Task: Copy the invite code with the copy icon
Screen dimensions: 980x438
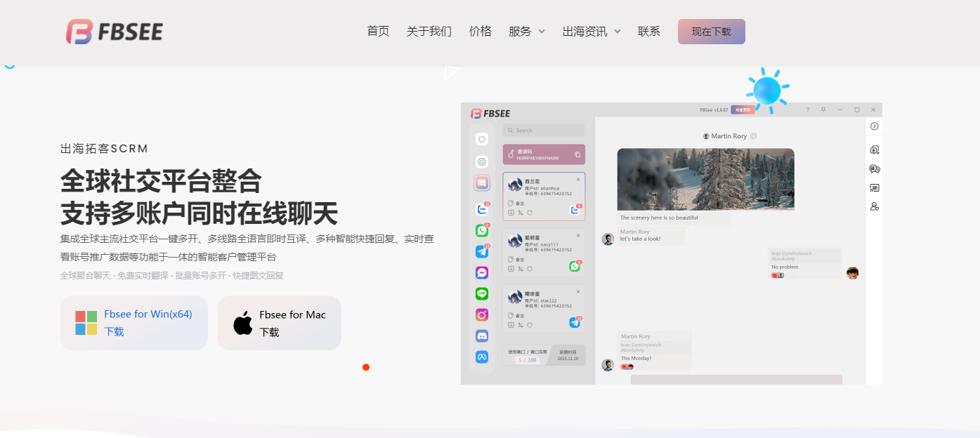Action: [x=577, y=154]
